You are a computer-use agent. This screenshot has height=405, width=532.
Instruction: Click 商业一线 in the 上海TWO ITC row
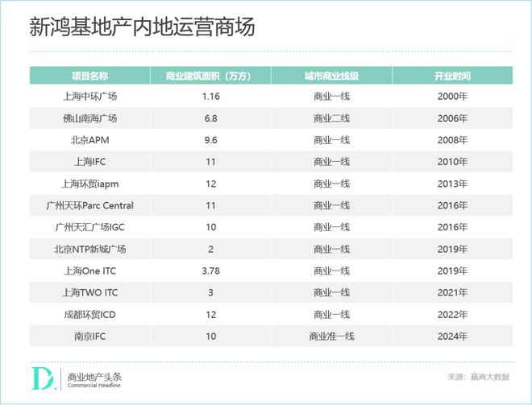pyautogui.click(x=331, y=292)
